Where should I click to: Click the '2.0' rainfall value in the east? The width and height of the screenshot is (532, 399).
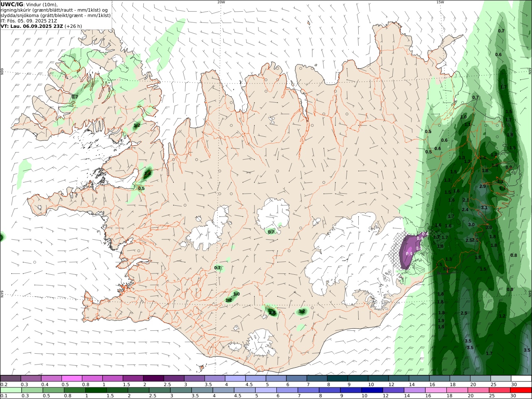[489, 227]
